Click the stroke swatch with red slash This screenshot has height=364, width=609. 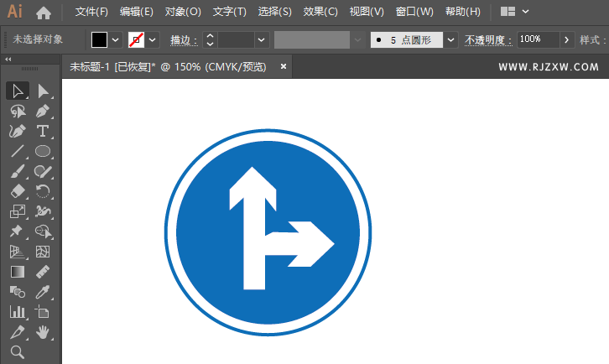[x=137, y=39]
